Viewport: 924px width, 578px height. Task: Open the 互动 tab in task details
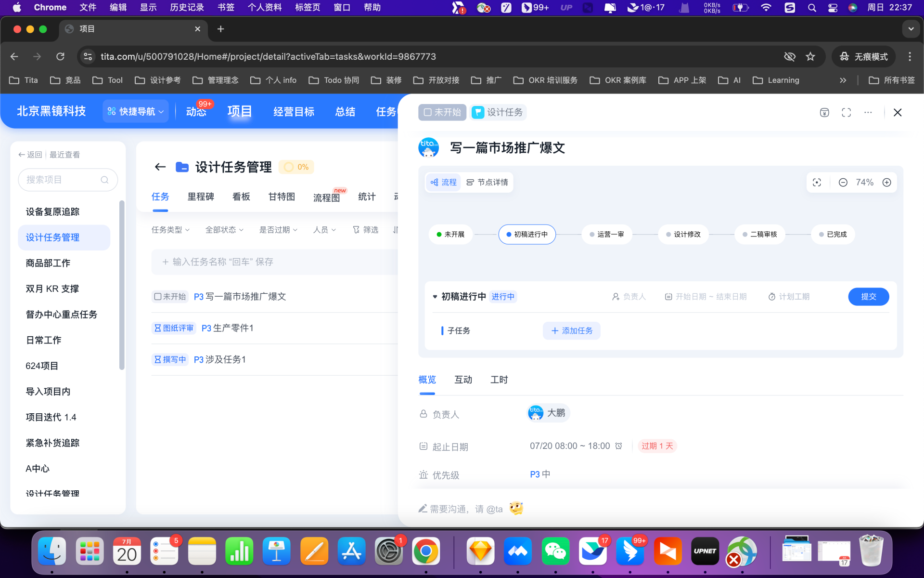coord(463,380)
